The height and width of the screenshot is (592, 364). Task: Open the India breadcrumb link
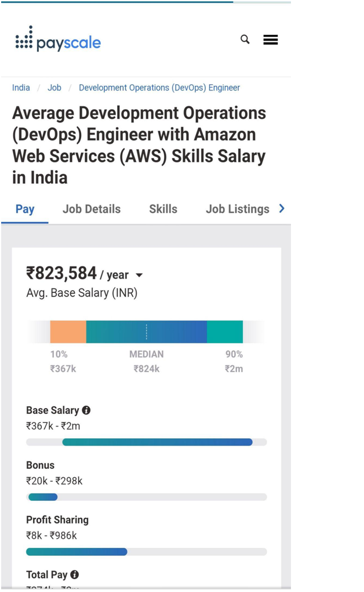tap(21, 88)
